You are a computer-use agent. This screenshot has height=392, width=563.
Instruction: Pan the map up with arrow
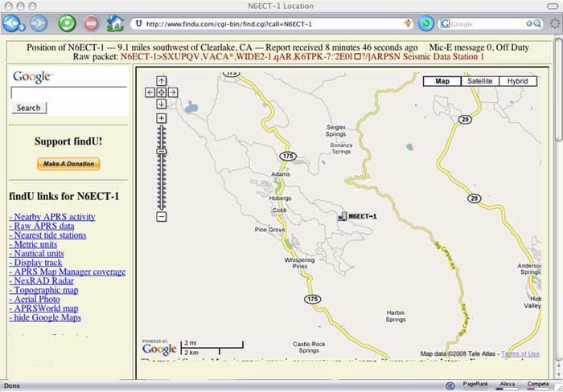tap(161, 81)
